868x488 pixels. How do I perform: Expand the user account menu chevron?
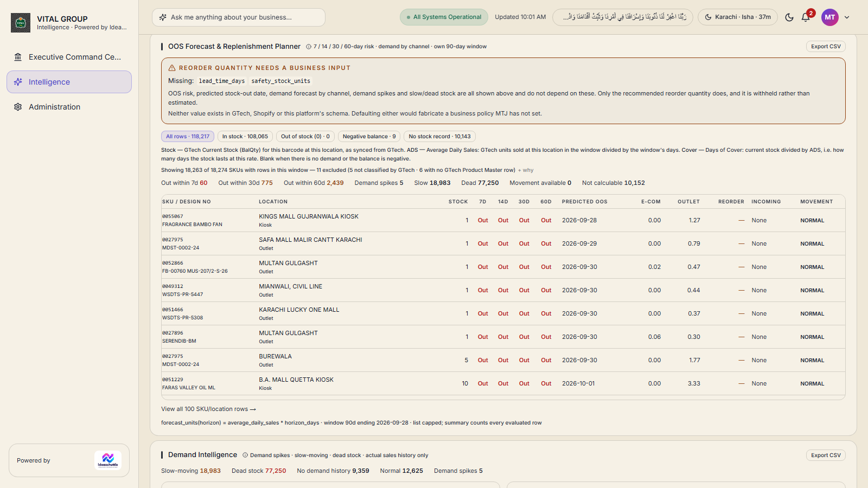point(847,17)
